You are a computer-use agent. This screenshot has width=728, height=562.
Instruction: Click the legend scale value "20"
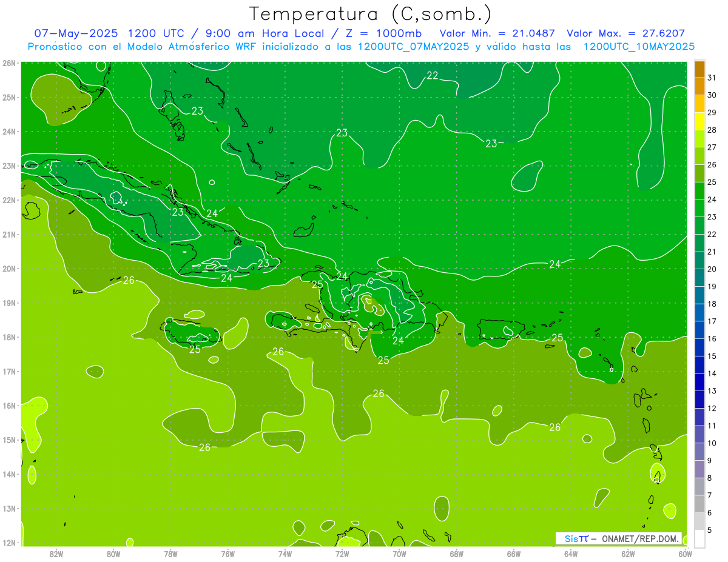click(x=712, y=269)
